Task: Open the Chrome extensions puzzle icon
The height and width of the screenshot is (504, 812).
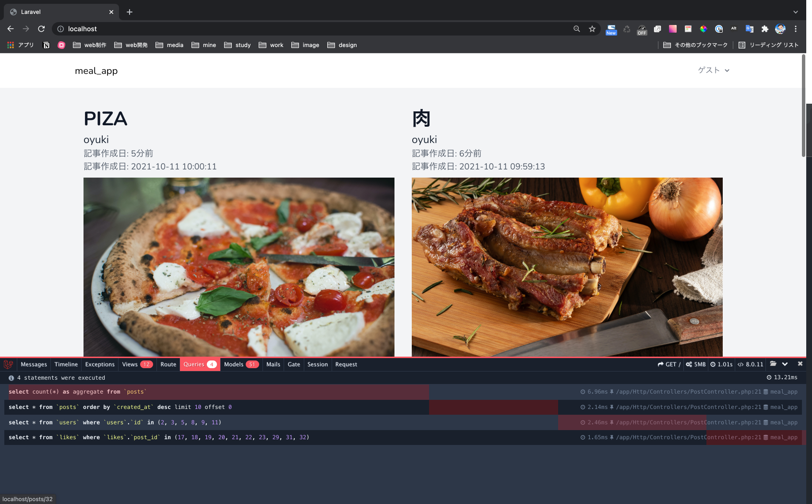Action: click(x=764, y=29)
